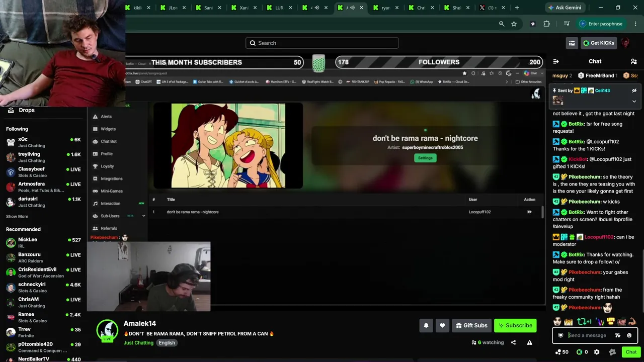Click the Enter passphrase profile button
This screenshot has width=644, height=362.
click(x=601, y=24)
